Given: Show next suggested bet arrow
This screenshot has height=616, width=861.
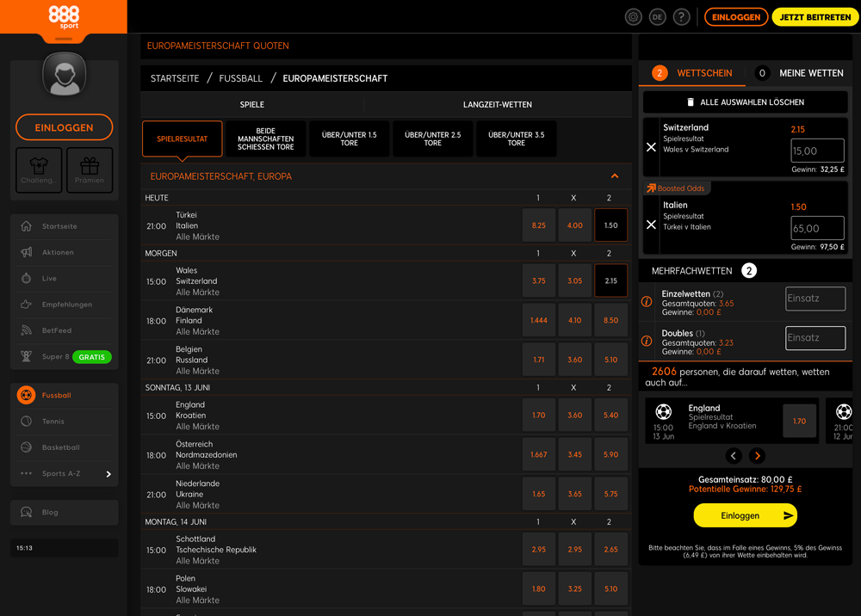Looking at the screenshot, I should 758,456.
